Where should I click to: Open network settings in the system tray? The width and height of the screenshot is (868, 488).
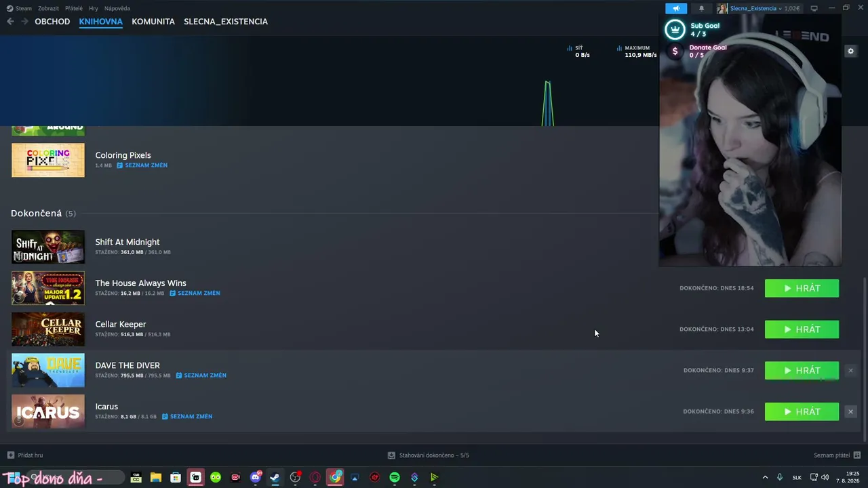pos(814,477)
